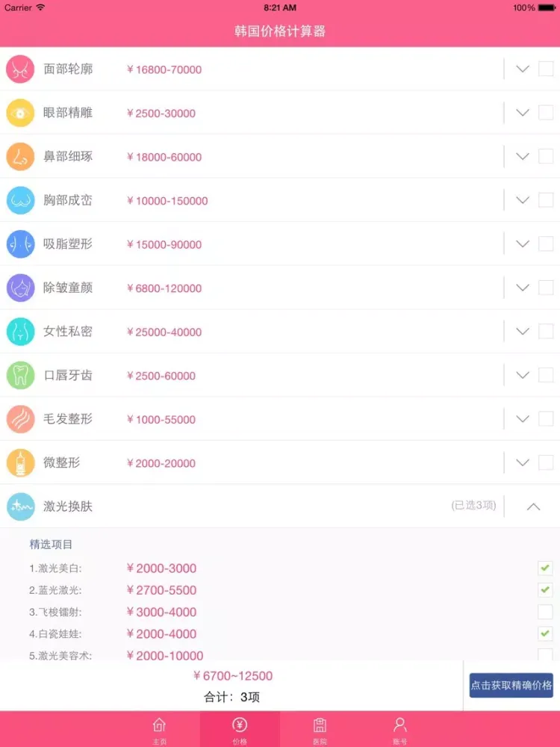Uncheck the 白瓷娃娃 item checkbox

pyautogui.click(x=545, y=633)
